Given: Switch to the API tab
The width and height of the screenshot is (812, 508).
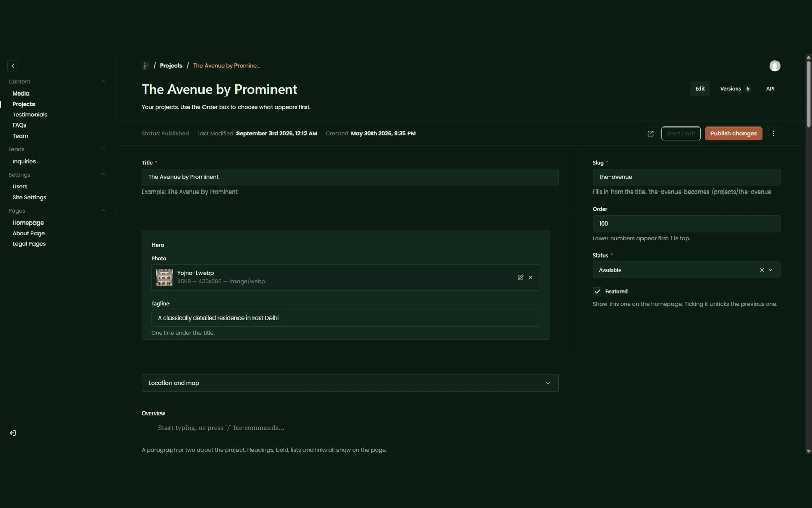Looking at the screenshot, I should [770, 89].
